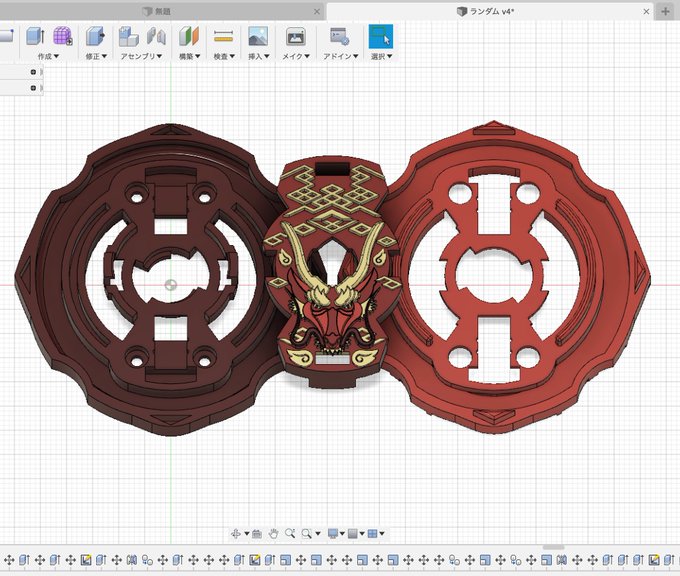Close the 無題 document tab
Image resolution: width=680 pixels, height=576 pixels.
317,12
